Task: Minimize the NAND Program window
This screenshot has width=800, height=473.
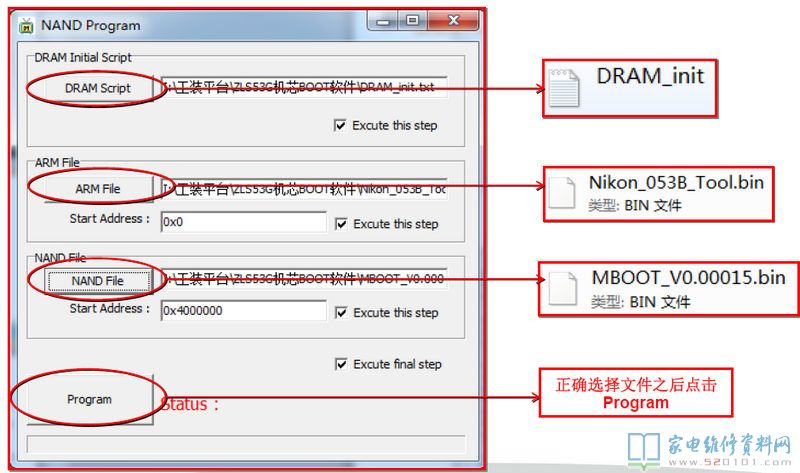Action: (x=385, y=20)
